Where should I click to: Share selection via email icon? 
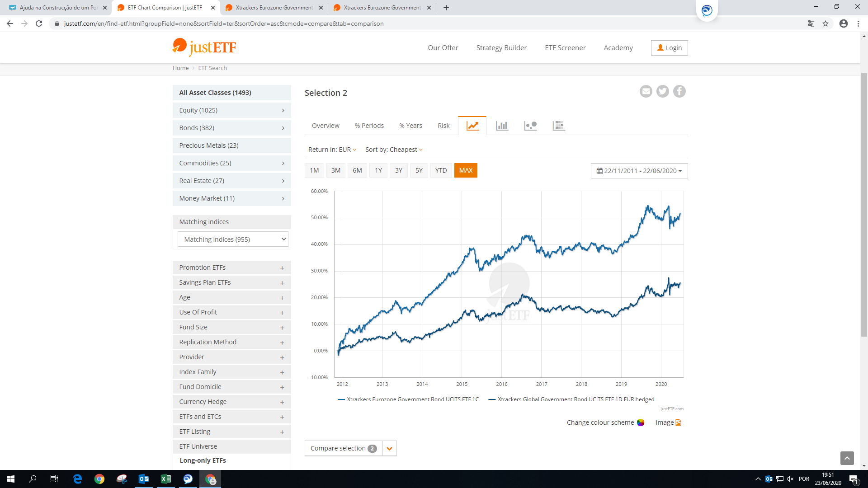coord(646,91)
